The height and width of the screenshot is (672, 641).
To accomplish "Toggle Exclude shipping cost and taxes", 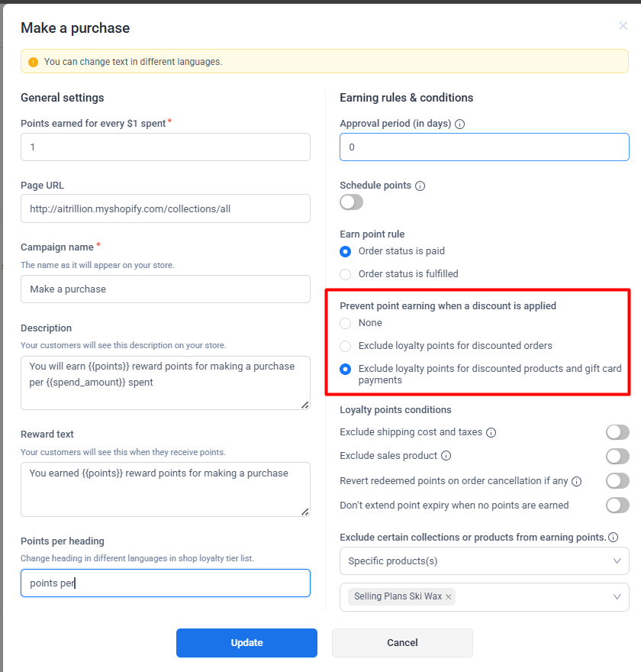I will pos(617,432).
